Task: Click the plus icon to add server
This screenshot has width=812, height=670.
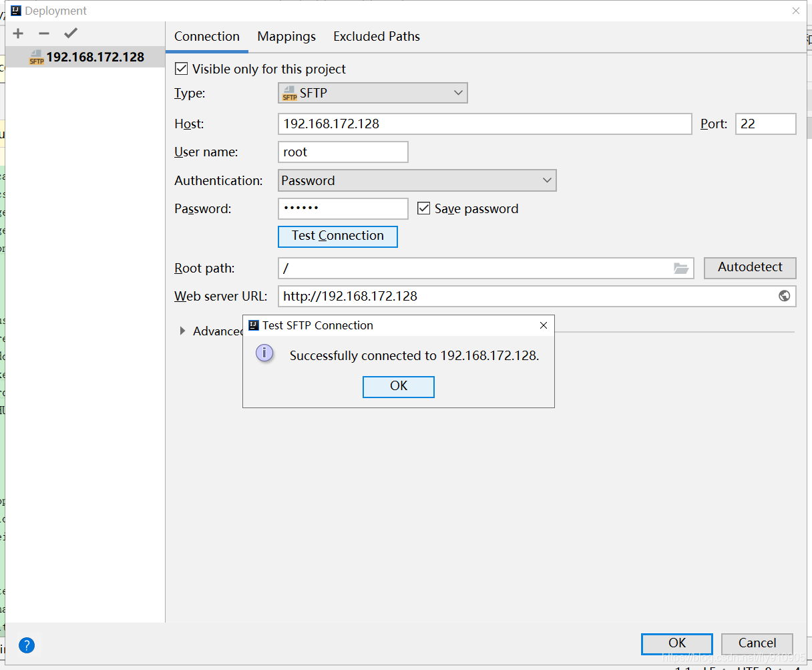Action: point(18,33)
